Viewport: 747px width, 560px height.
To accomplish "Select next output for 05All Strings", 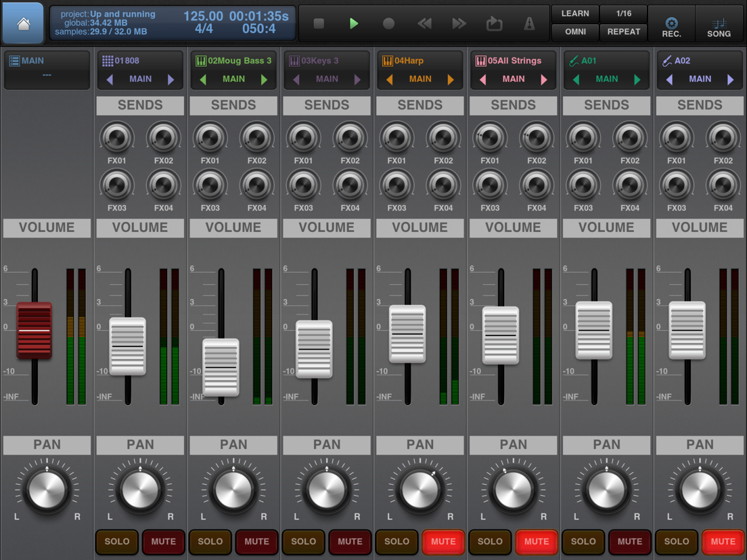I will (544, 80).
